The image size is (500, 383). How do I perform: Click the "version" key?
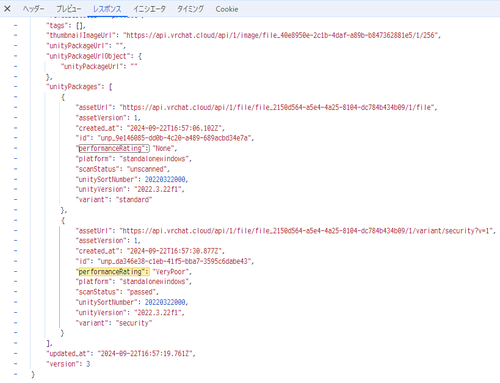[x=64, y=364]
